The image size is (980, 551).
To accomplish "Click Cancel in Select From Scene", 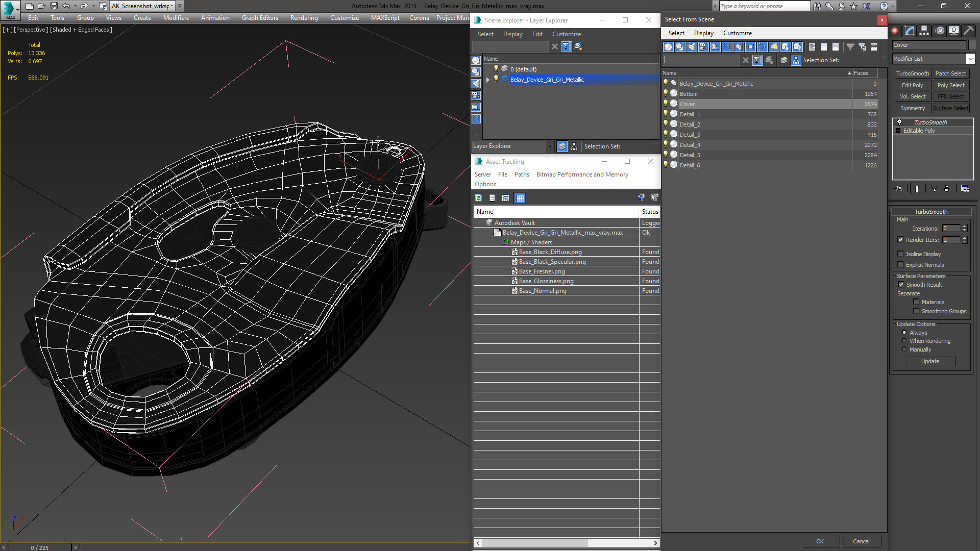I will tap(861, 541).
